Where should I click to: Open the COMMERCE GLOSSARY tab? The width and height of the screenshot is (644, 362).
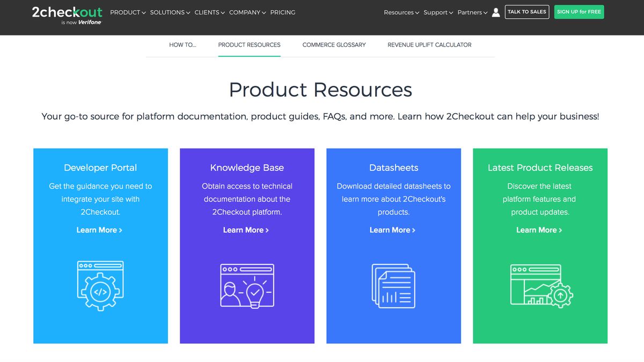pyautogui.click(x=334, y=45)
